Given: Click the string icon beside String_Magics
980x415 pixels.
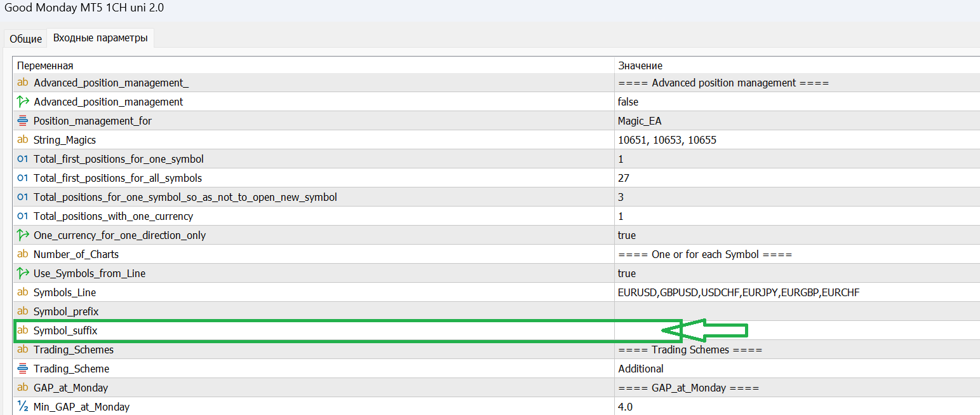Looking at the screenshot, I should pyautogui.click(x=23, y=140).
